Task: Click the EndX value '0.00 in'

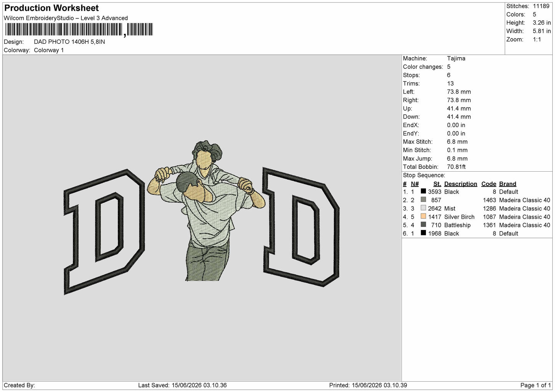Action: pos(456,125)
